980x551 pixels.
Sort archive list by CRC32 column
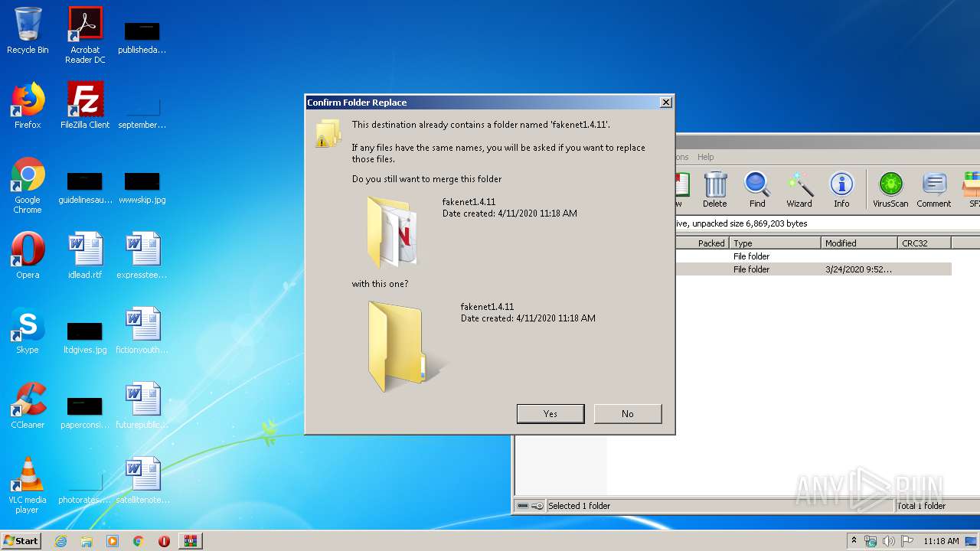(924, 243)
